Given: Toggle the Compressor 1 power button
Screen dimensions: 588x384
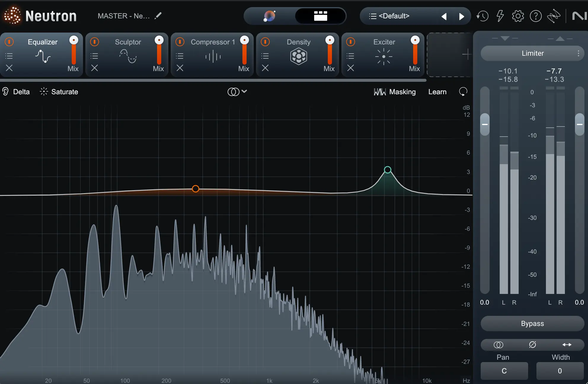Looking at the screenshot, I should pos(180,42).
